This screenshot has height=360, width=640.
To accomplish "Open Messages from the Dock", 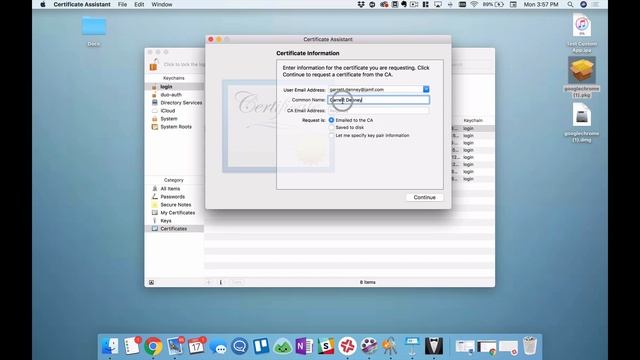I will click(x=218, y=347).
